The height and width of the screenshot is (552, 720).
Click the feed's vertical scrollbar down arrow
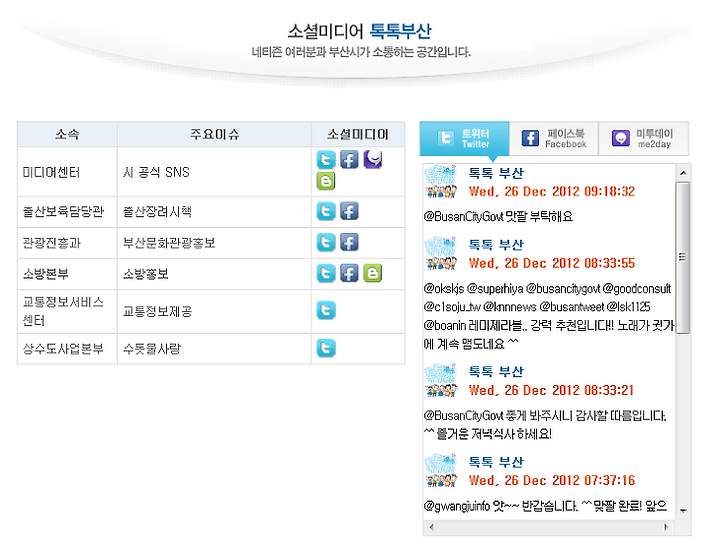(x=683, y=511)
